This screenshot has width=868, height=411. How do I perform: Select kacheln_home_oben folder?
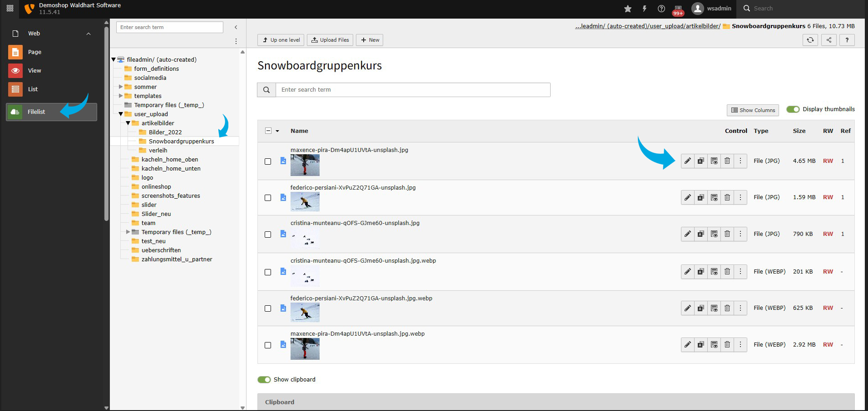coord(170,159)
